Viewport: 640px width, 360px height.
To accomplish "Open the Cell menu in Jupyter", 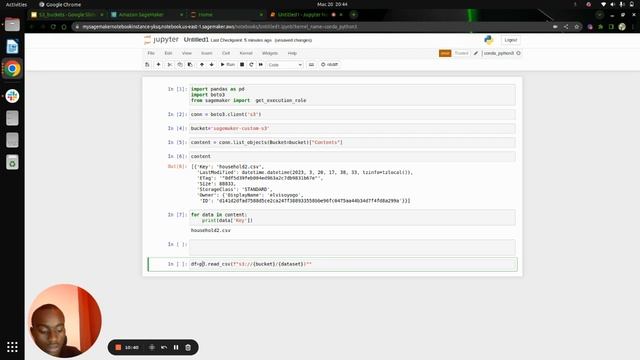I will point(226,53).
